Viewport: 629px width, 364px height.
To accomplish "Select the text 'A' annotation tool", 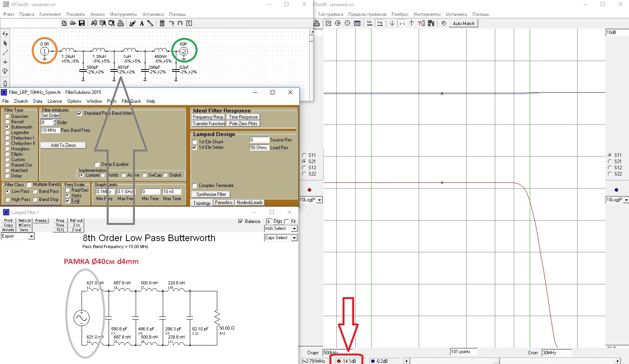I will (x=141, y=23).
